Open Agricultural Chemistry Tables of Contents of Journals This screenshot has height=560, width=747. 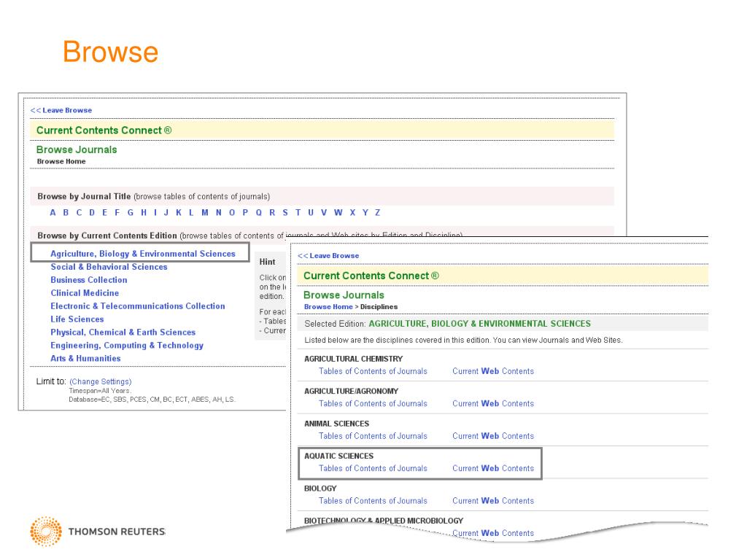pos(373,371)
